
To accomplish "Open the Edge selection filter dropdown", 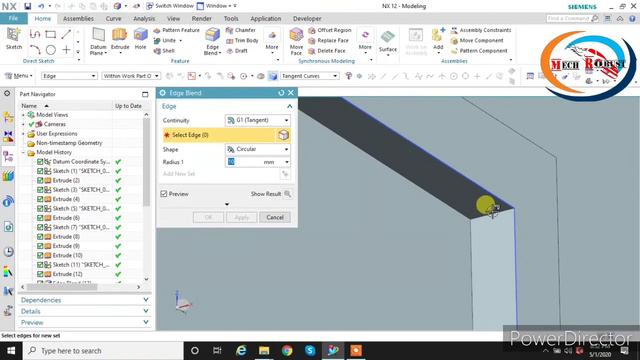I will pyautogui.click(x=69, y=76).
